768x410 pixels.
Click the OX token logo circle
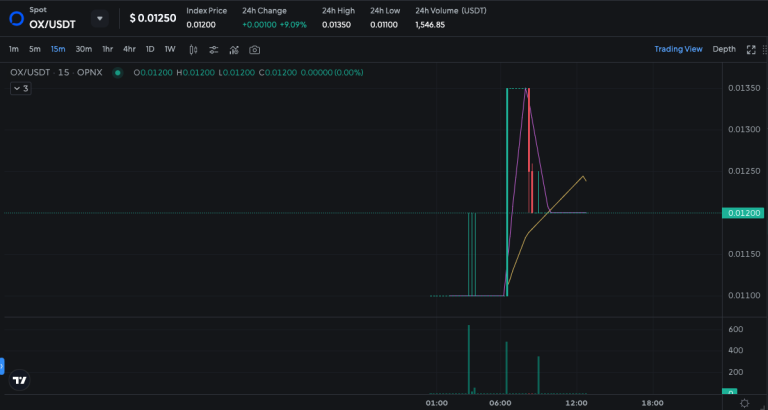click(x=15, y=18)
